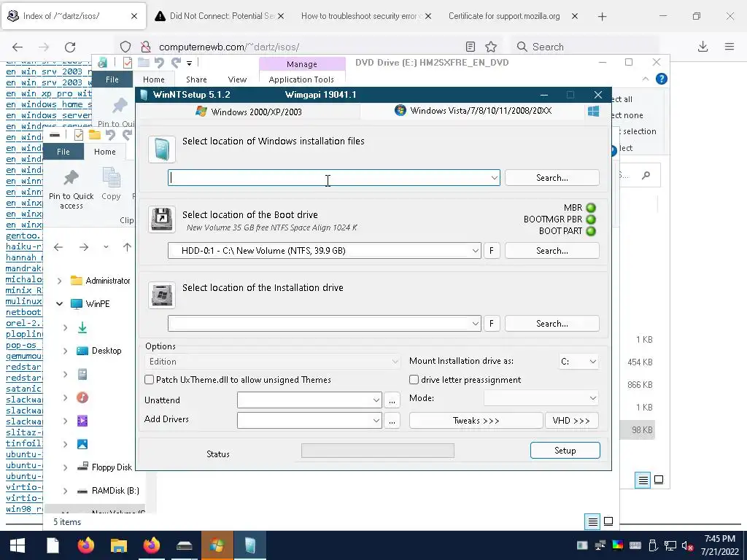Click Search button for installation files
747x560 pixels.
point(551,178)
